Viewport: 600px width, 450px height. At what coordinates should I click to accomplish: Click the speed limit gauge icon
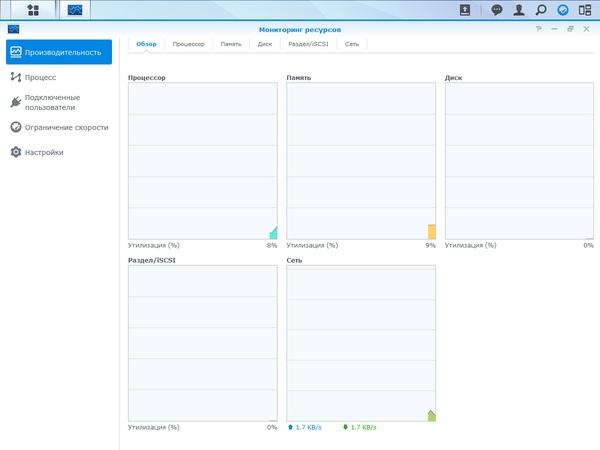click(16, 127)
